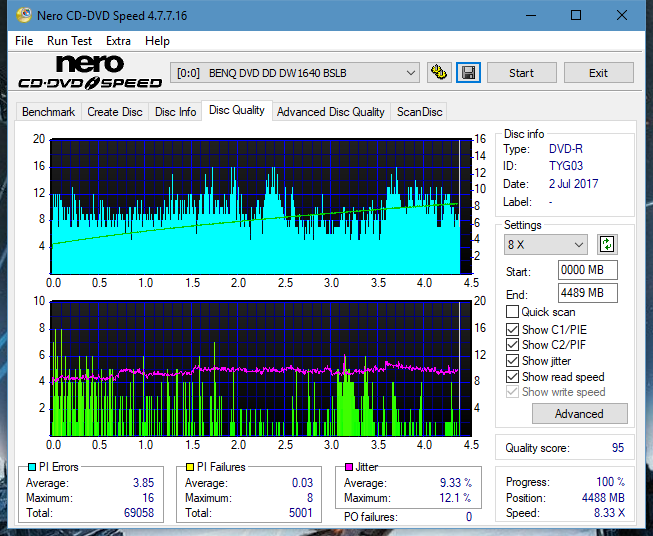Click PI Failures average 0.03
The width and height of the screenshot is (653, 536).
302,483
